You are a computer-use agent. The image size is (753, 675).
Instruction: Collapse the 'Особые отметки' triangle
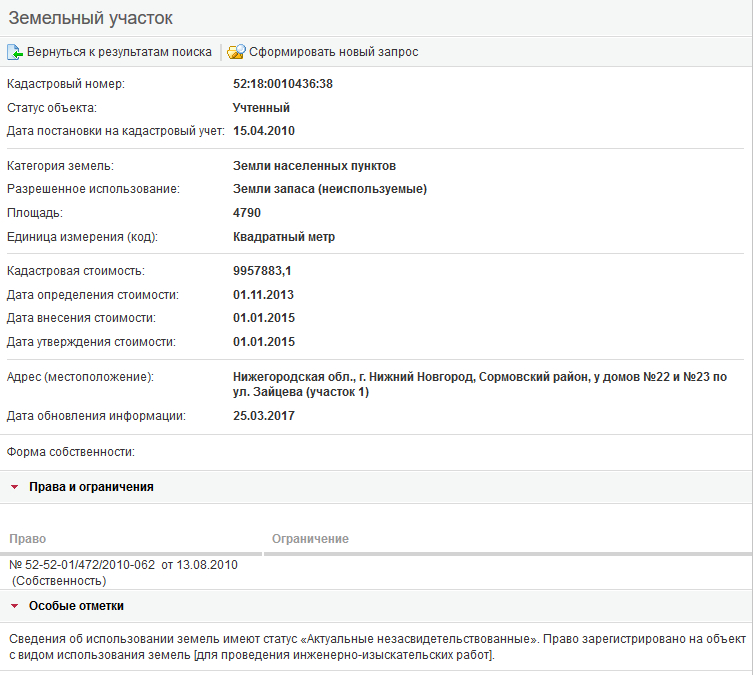point(15,607)
